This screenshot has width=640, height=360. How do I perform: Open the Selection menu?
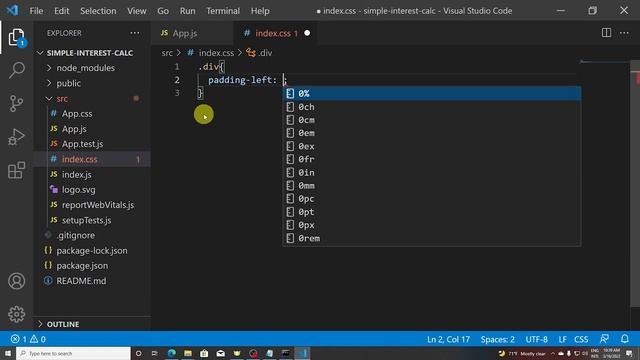[x=98, y=11]
